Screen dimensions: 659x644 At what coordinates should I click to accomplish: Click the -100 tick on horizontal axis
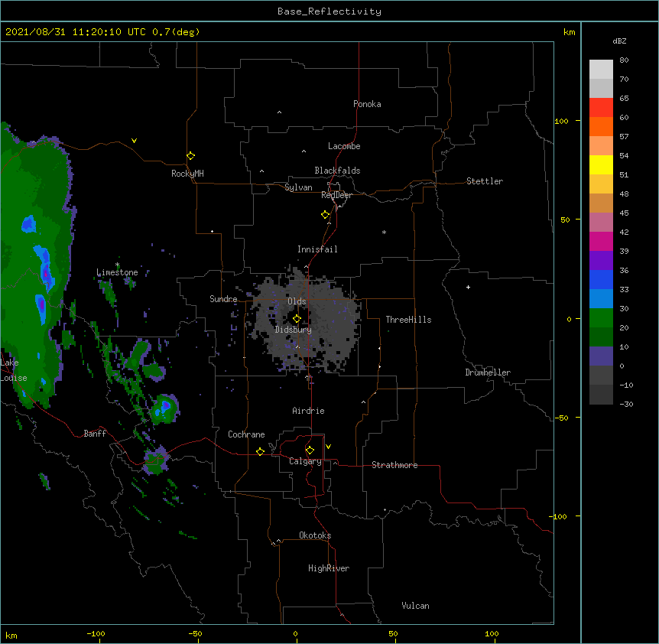(x=96, y=633)
